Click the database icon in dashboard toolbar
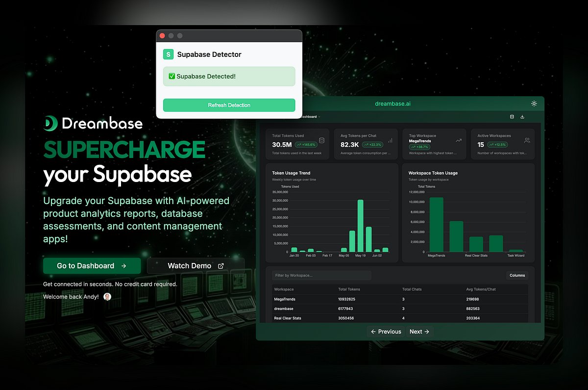Image resolution: width=588 pixels, height=390 pixels. coord(512,117)
